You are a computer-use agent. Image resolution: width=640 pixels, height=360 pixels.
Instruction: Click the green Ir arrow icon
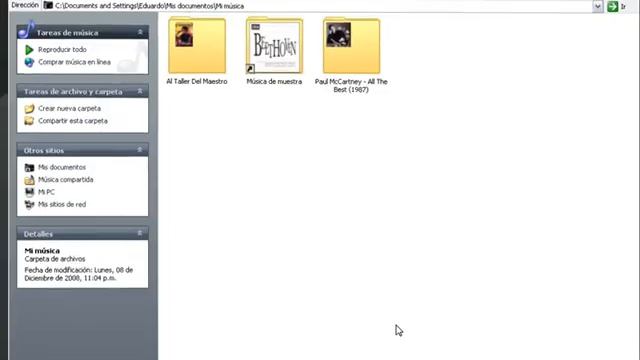[x=613, y=6]
